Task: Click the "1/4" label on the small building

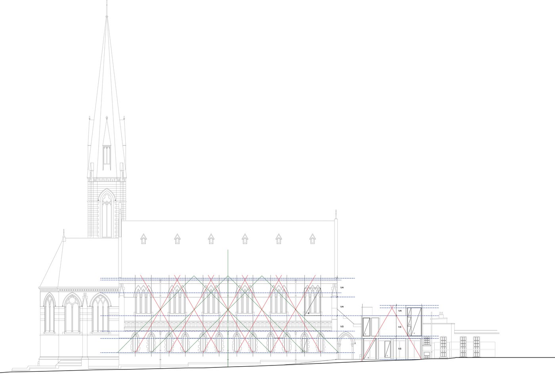Action: coord(400,311)
